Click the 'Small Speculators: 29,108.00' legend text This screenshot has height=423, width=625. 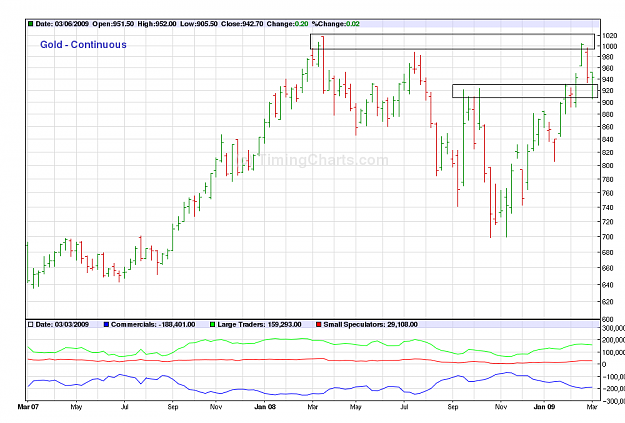[x=370, y=325]
